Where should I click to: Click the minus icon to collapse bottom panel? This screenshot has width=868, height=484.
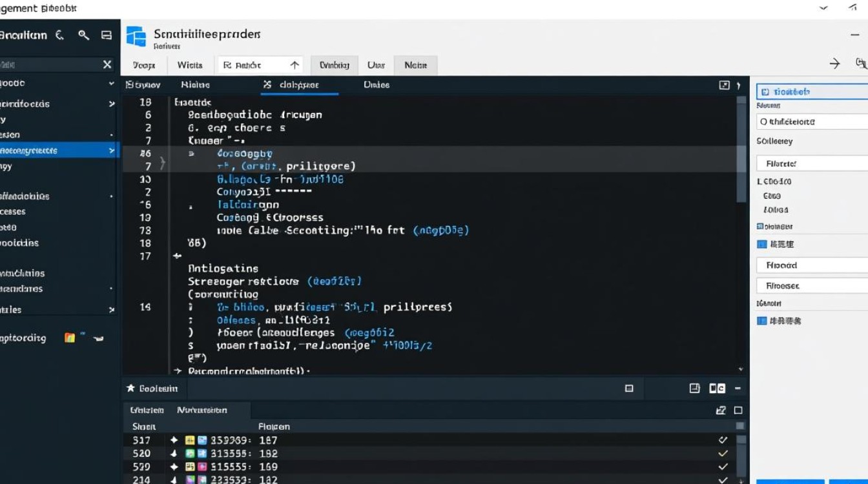738,388
